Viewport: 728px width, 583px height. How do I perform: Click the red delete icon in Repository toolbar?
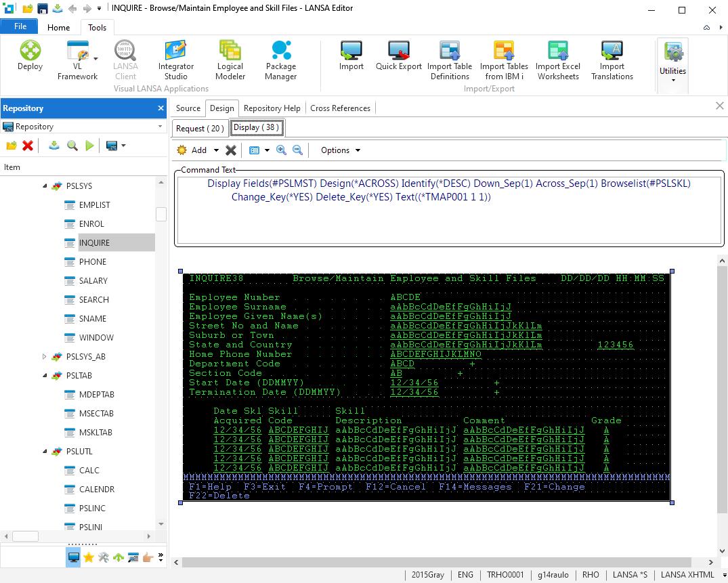click(x=28, y=146)
